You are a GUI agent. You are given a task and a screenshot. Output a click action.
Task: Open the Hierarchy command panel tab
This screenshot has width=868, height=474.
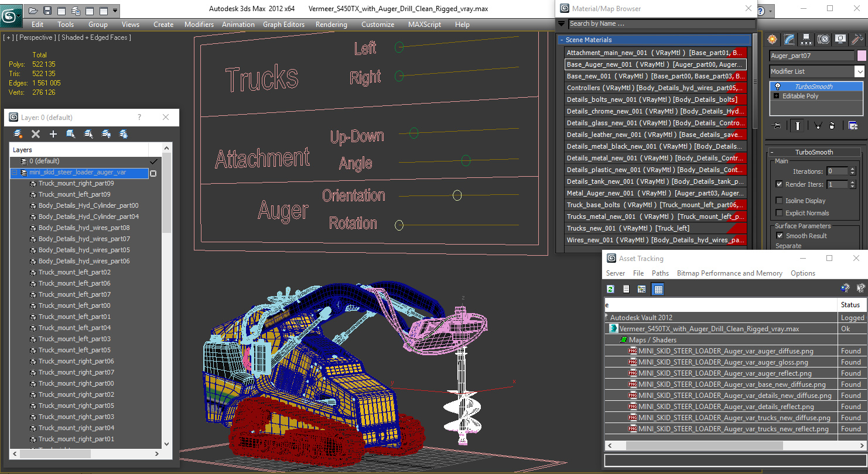click(807, 39)
